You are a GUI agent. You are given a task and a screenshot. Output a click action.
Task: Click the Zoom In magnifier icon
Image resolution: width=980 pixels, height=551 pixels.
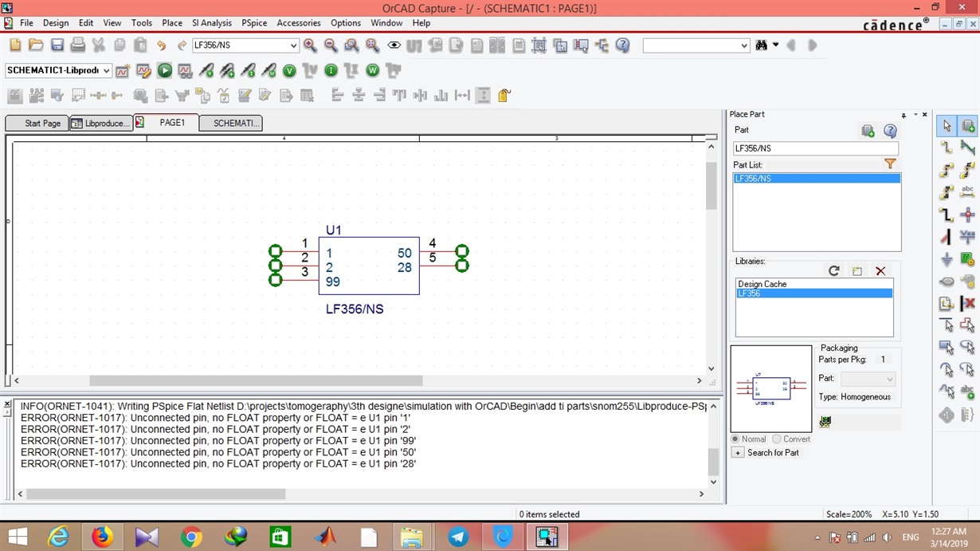310,45
